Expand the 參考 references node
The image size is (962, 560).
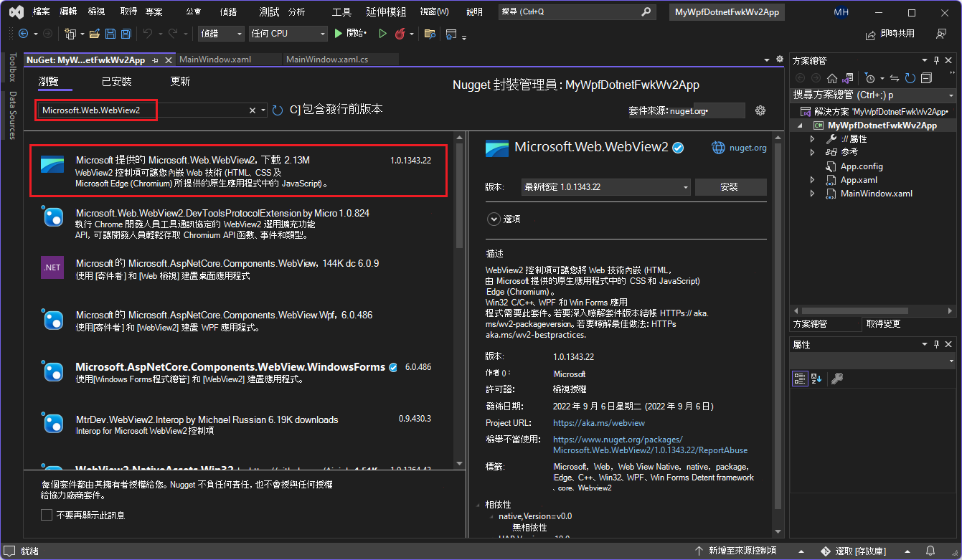pyautogui.click(x=812, y=152)
